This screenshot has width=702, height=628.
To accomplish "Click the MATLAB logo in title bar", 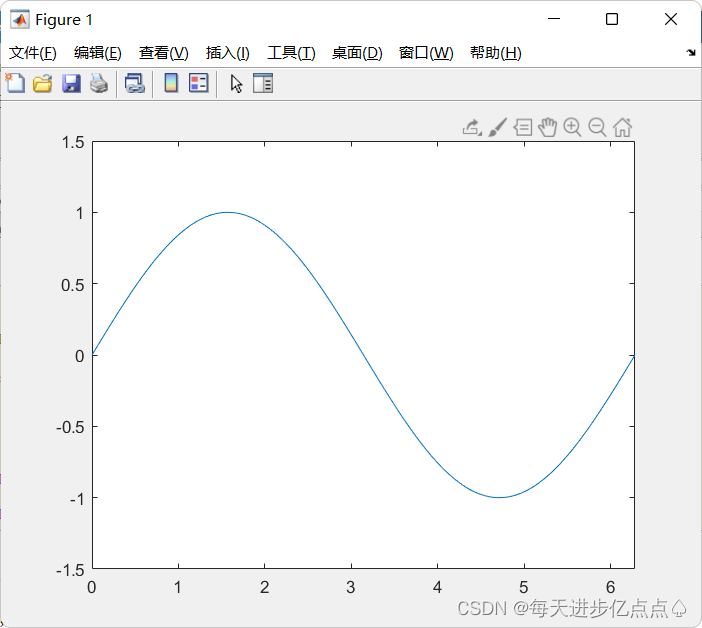I will click(20, 19).
